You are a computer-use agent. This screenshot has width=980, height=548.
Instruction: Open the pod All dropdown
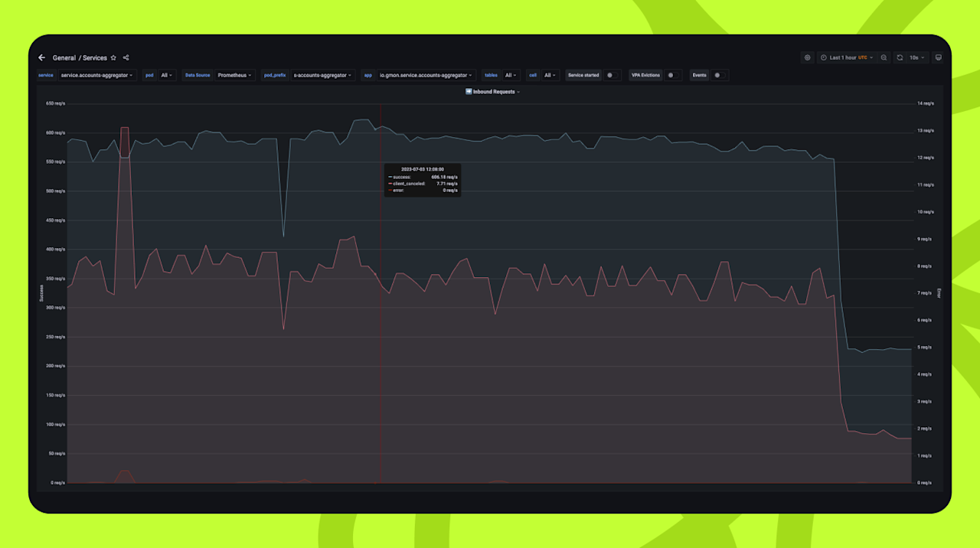click(x=167, y=75)
